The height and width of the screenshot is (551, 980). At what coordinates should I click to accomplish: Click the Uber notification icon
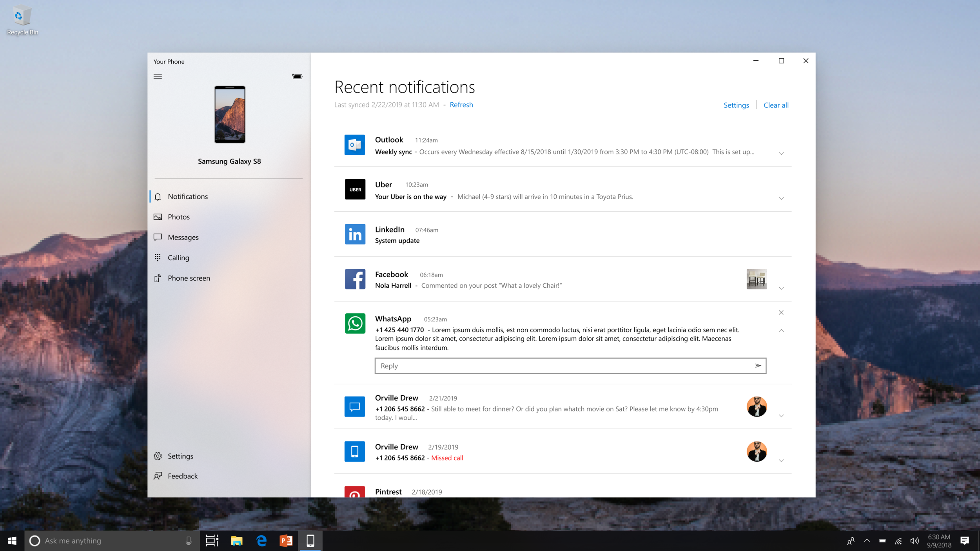tap(355, 190)
